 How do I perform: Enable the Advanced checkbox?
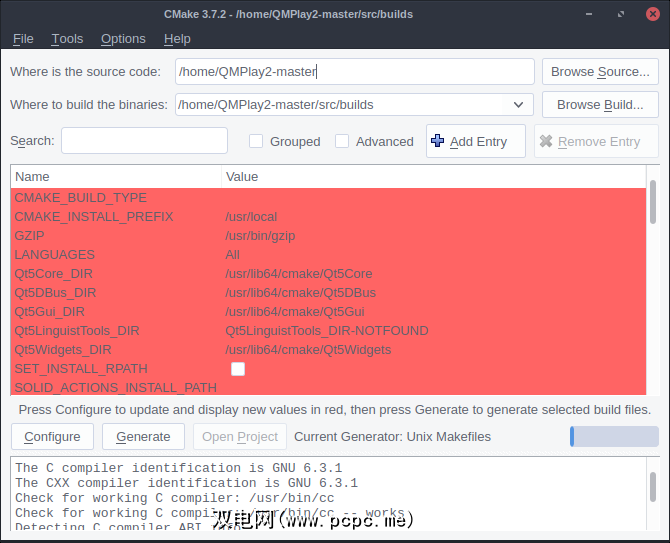(342, 141)
